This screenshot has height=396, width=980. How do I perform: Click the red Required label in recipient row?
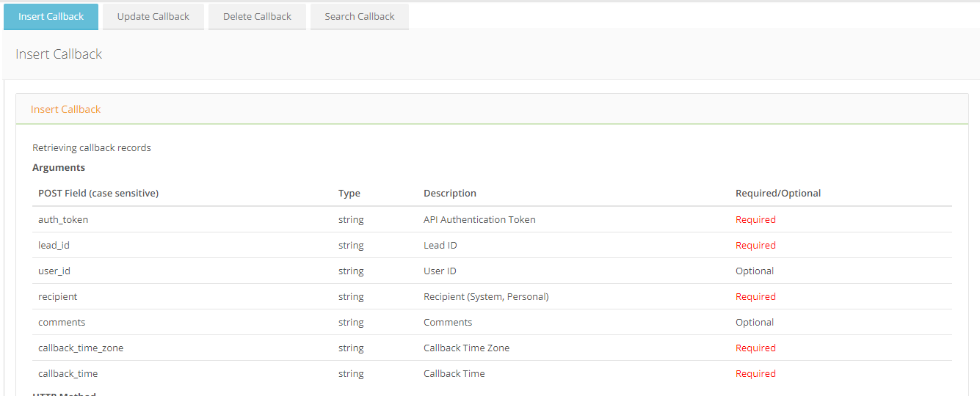point(755,296)
